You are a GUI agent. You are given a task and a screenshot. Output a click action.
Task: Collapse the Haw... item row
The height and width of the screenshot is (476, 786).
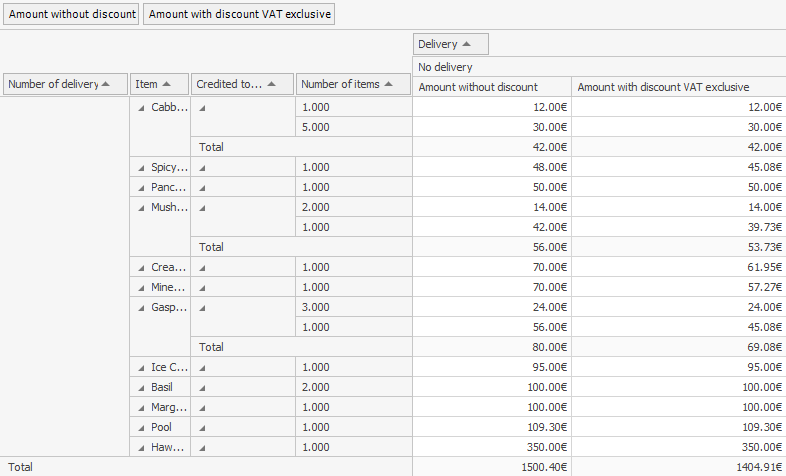pyautogui.click(x=141, y=447)
